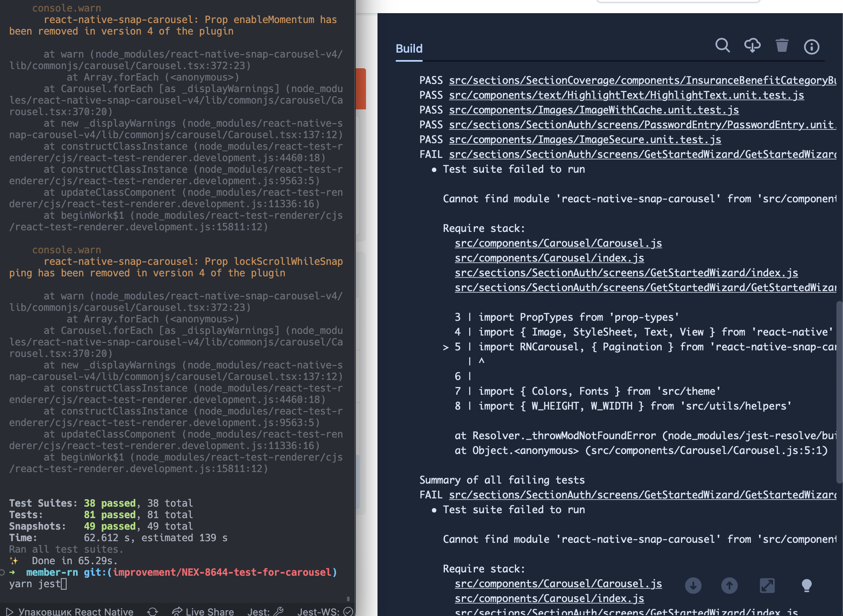Click the sync icon in the status bar

[152, 611]
